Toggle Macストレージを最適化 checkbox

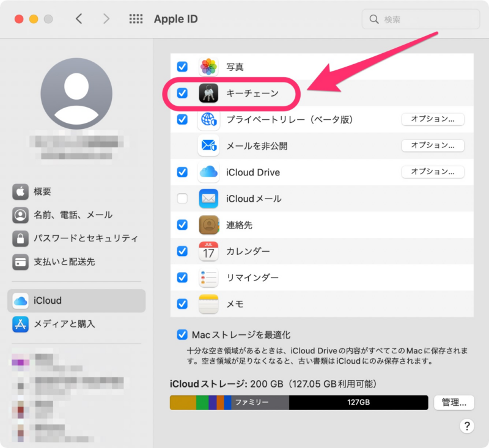click(182, 335)
